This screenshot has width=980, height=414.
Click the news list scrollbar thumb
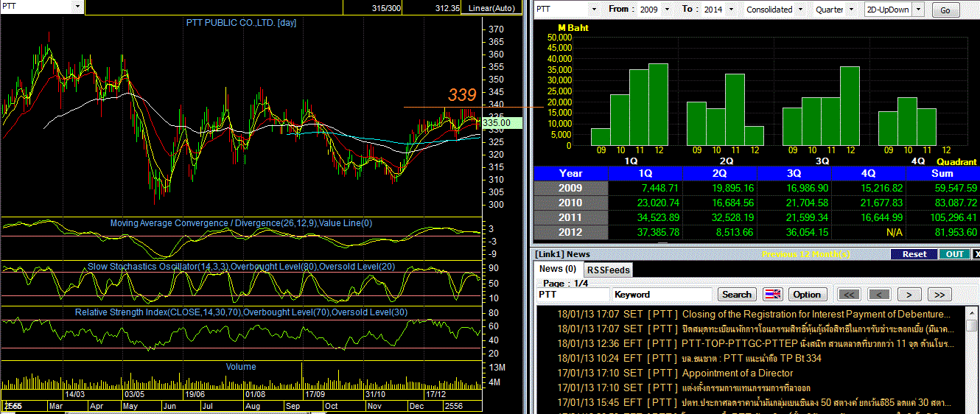971,325
